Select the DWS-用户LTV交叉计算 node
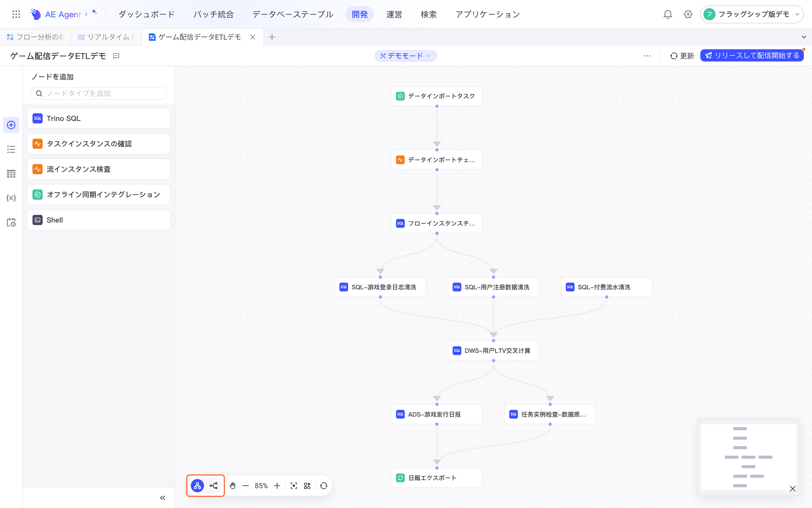Image resolution: width=812 pixels, height=508 pixels. 493,351
